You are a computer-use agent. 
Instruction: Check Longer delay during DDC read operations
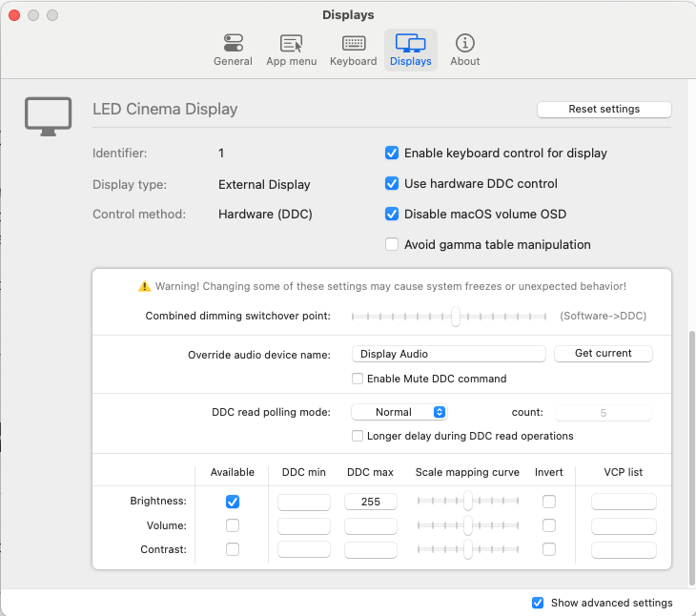[x=358, y=436]
